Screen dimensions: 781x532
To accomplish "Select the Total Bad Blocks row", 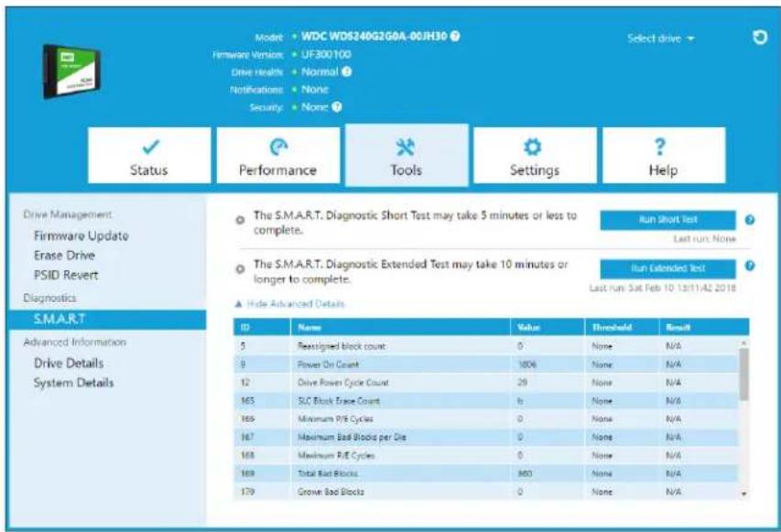I will (x=486, y=473).
